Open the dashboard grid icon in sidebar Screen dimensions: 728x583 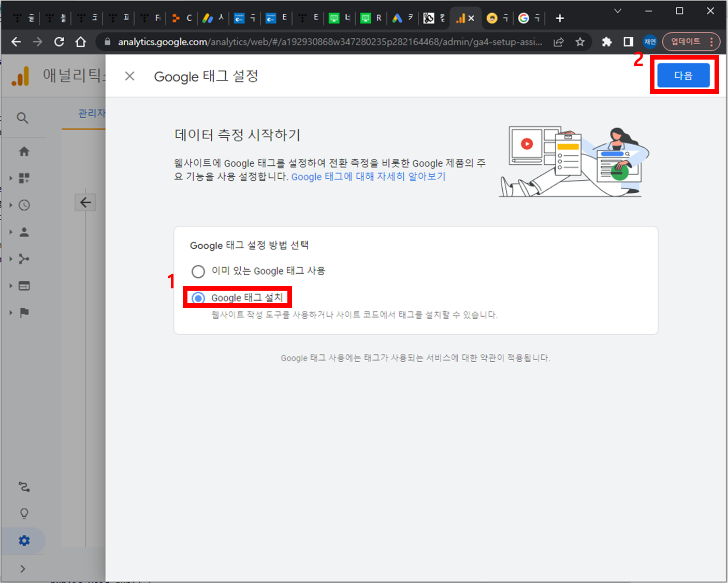click(24, 178)
